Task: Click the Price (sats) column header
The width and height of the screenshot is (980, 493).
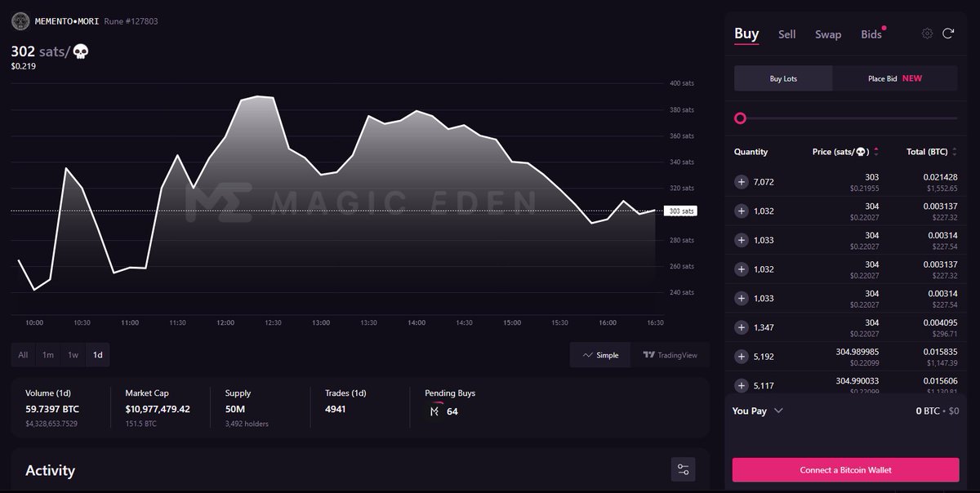Action: pos(841,152)
